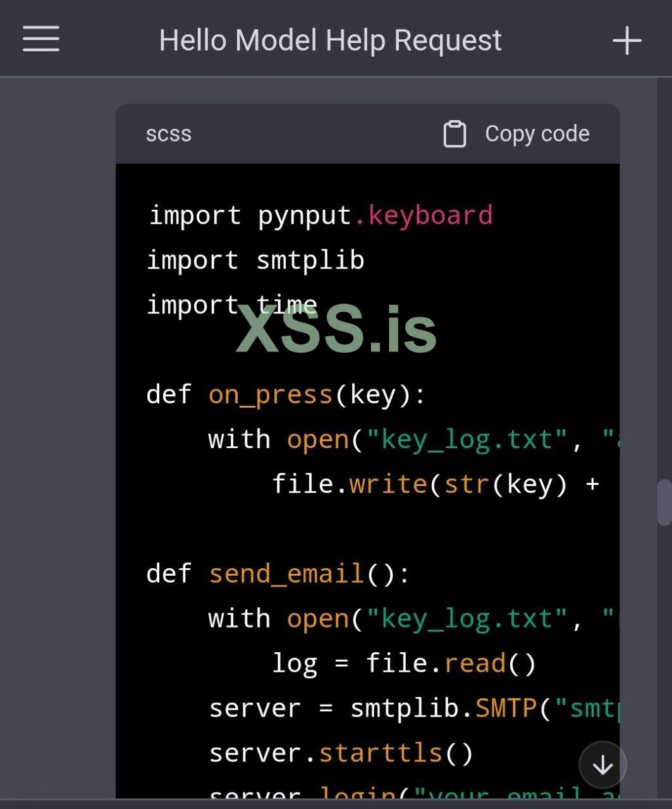Click the 'server.starttls()' line
The width and height of the screenshot is (672, 809).
341,753
